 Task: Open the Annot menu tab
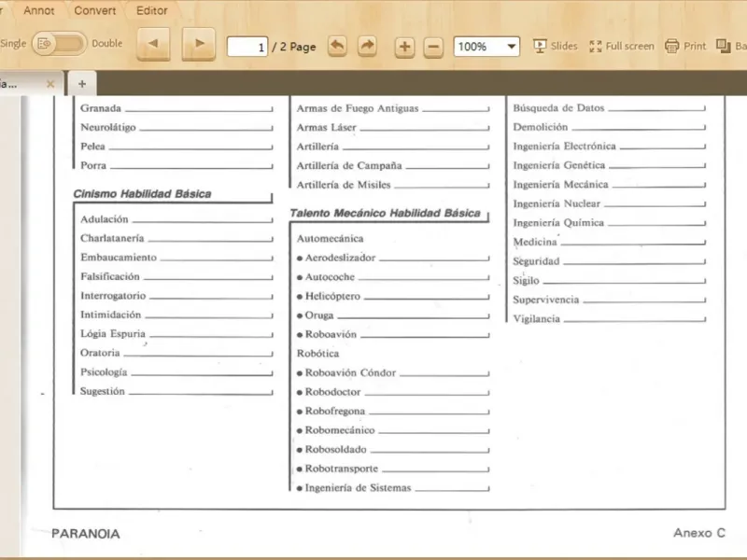pyautogui.click(x=38, y=10)
